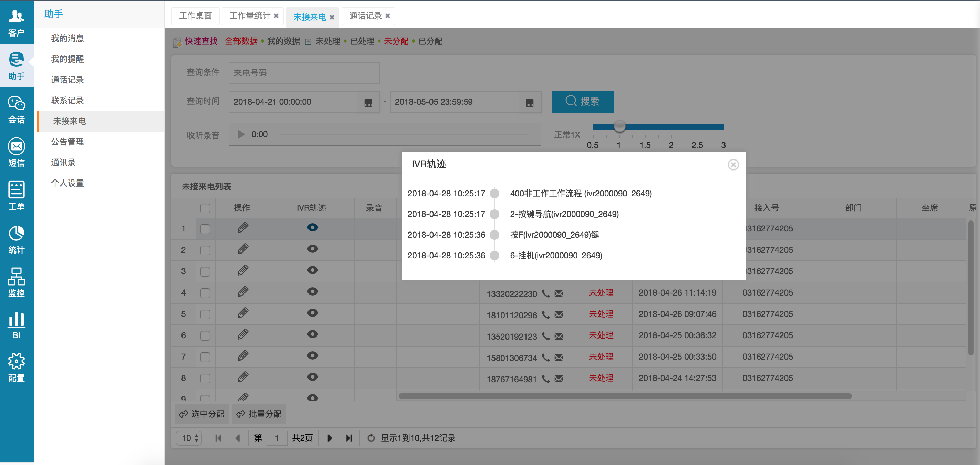
Task: Filter by 全部数据 link
Action: (x=241, y=41)
